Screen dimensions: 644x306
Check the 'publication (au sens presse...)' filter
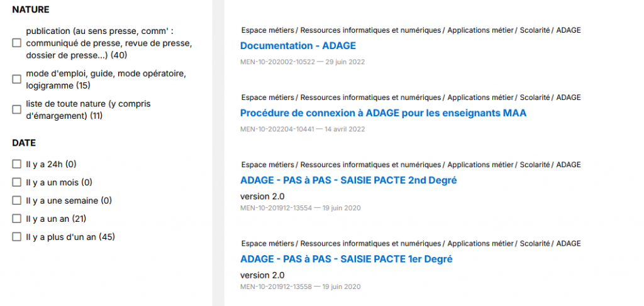click(x=17, y=43)
